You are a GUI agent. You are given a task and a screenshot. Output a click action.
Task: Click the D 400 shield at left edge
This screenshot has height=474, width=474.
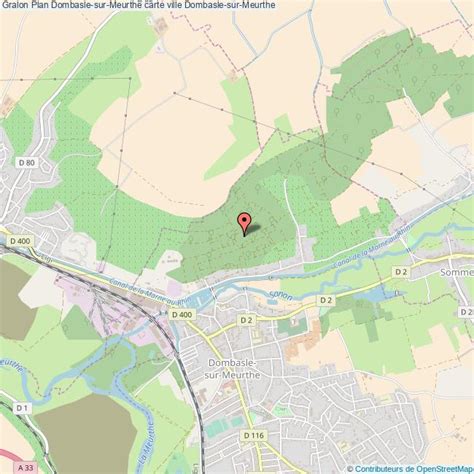[20, 241]
